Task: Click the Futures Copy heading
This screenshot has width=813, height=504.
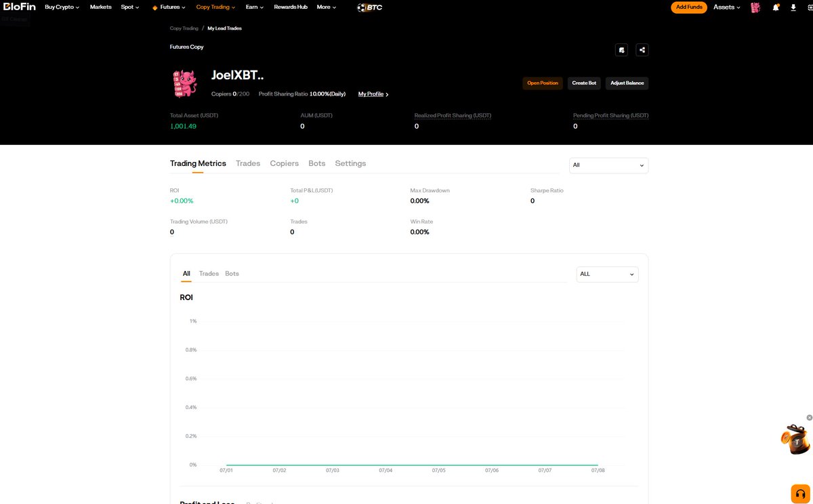Action: 187,47
